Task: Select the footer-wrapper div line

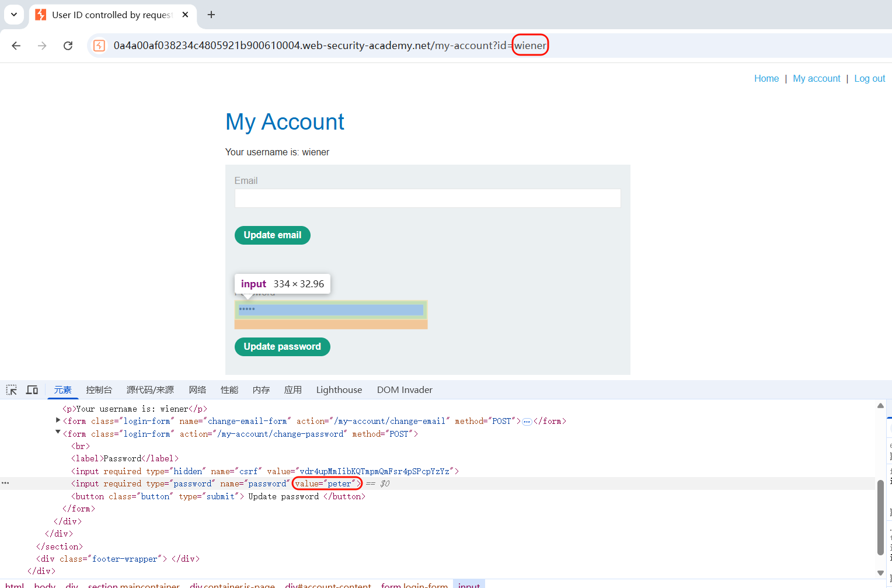Action: tap(117, 559)
